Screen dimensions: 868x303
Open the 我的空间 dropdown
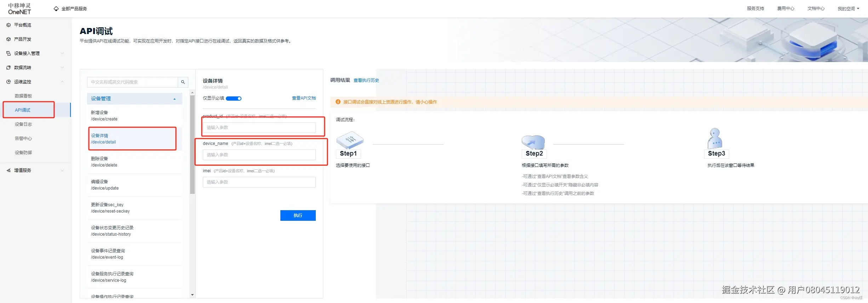pyautogui.click(x=848, y=9)
